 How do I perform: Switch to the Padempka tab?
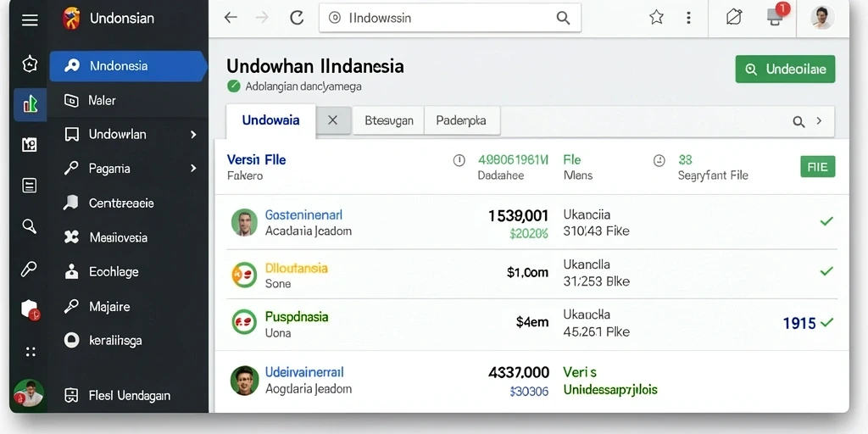point(462,120)
